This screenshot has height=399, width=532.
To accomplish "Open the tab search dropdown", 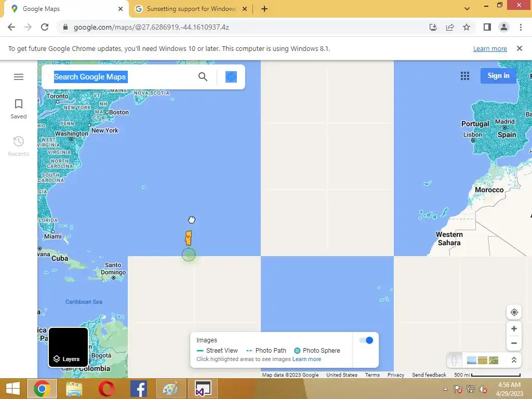I will tap(467, 9).
